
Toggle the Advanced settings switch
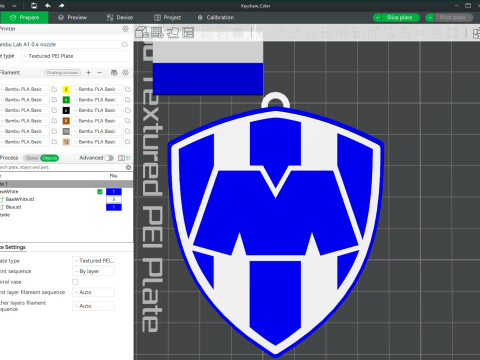click(109, 158)
